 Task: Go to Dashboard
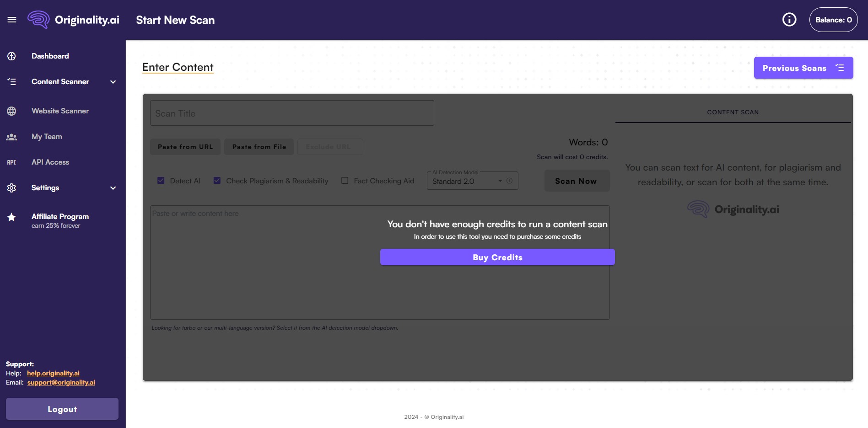(50, 56)
